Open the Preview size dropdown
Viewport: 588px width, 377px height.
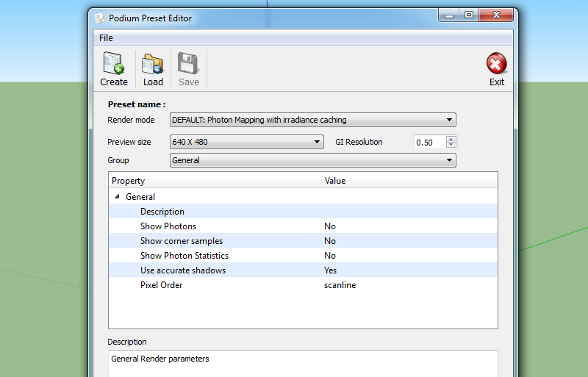pos(247,142)
